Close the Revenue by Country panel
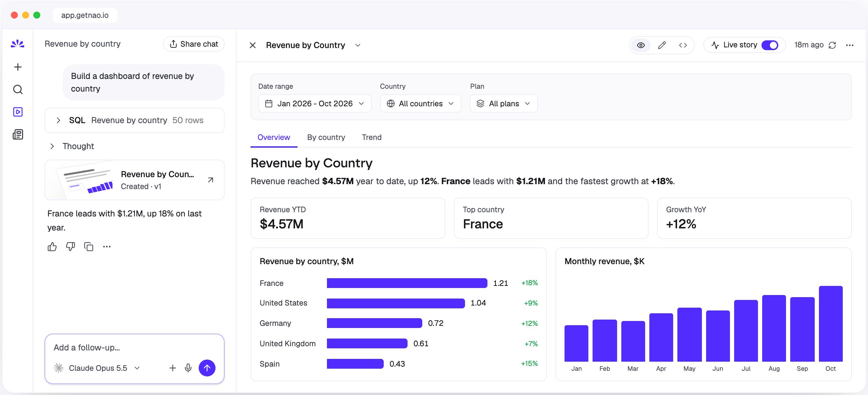The width and height of the screenshot is (868, 395). point(253,45)
